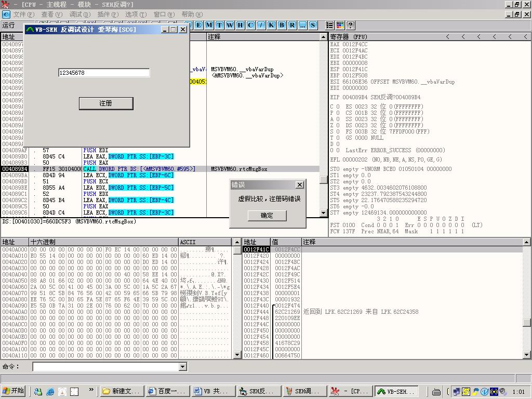Viewport: 532px width, 399px height.
Task: Click the 注册 button in VB-SEH window
Action: click(x=106, y=103)
